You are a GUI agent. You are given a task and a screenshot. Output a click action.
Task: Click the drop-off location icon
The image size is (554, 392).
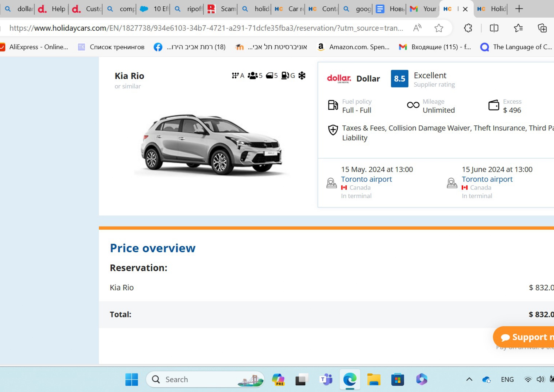(x=452, y=183)
